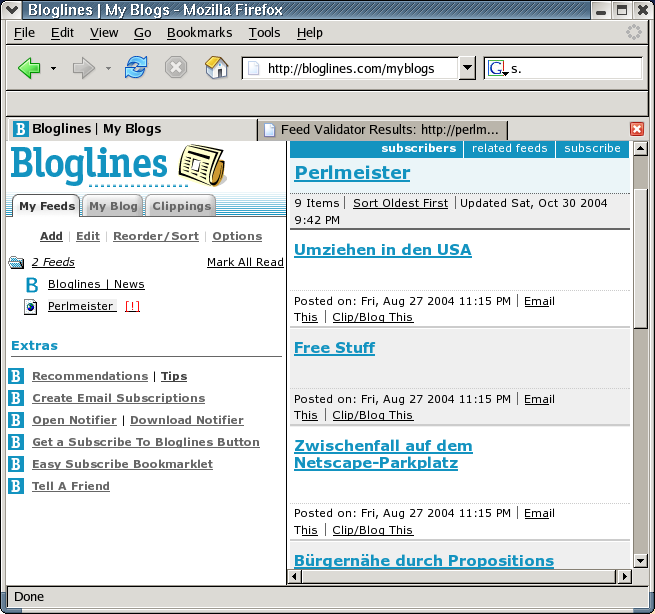The height and width of the screenshot is (614, 655).
Task: Go to the Home page icon
Action: (x=217, y=67)
